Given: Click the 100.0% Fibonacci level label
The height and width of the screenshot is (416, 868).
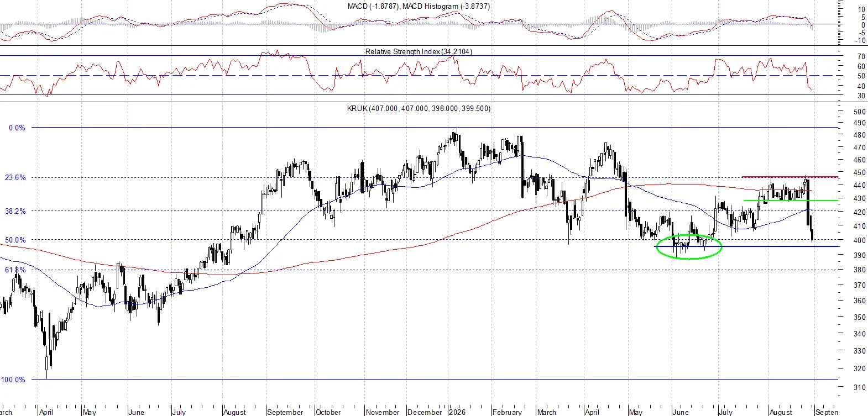Looking at the screenshot, I should click(x=13, y=380).
